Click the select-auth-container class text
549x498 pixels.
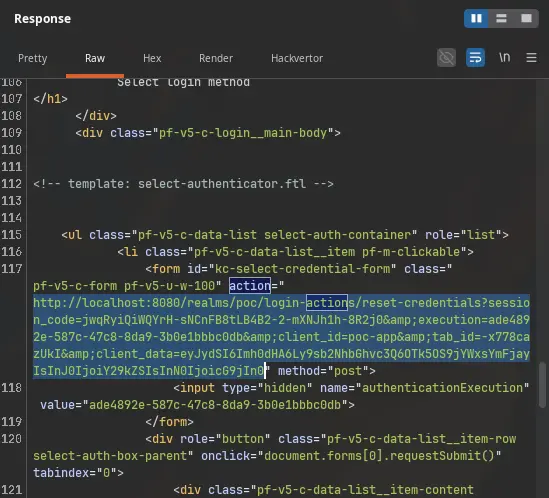337,235
